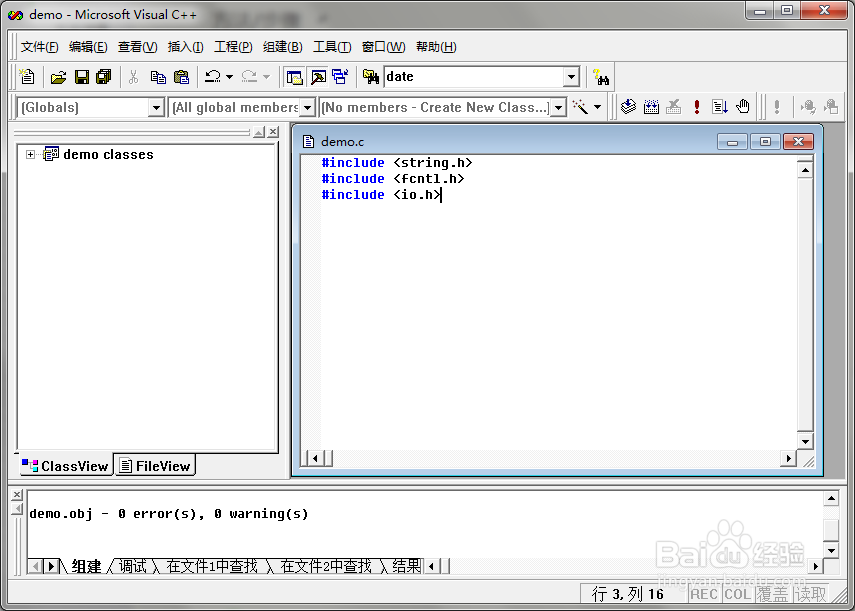Open the find combo box dropdown arrow
Image resolution: width=855 pixels, height=611 pixels.
[571, 77]
